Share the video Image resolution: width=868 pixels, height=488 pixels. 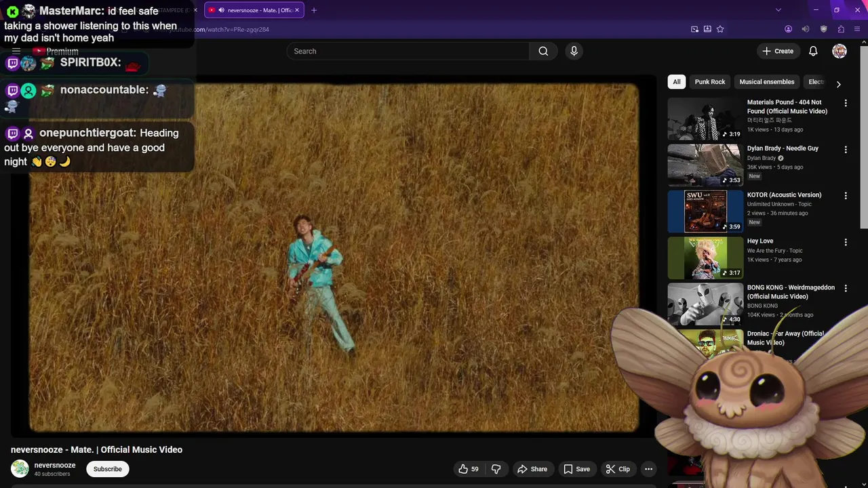[532, 469]
